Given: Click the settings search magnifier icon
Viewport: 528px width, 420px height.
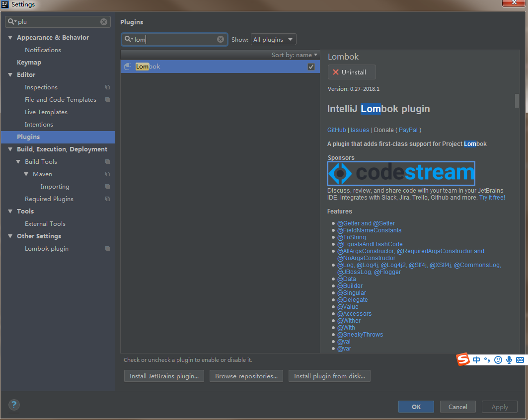Looking at the screenshot, I should coord(12,21).
